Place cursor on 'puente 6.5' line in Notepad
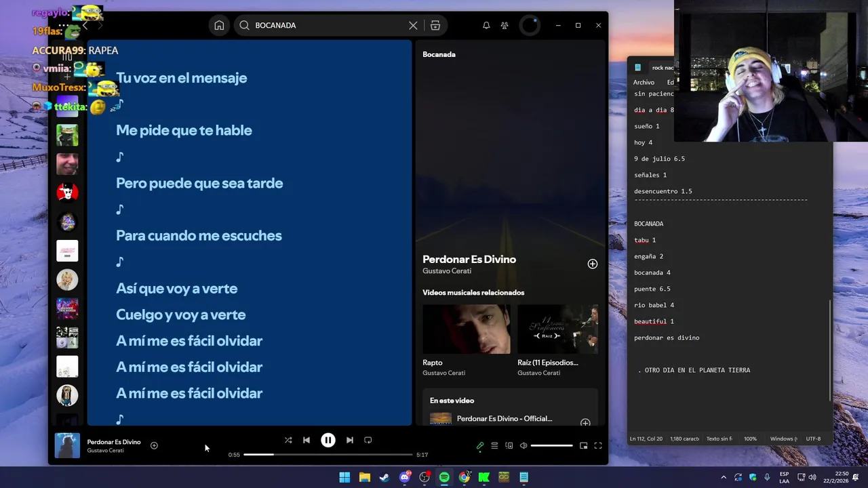Screen dimensions: 868x488 coord(652,289)
